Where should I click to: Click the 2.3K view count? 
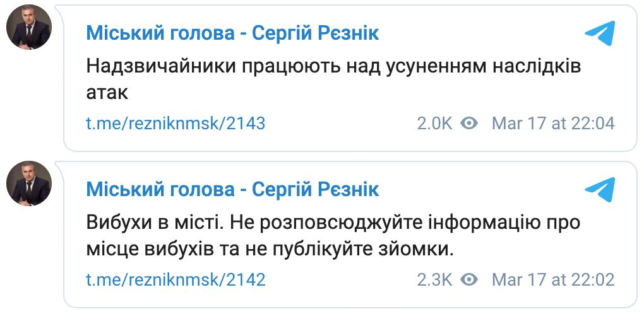(434, 280)
